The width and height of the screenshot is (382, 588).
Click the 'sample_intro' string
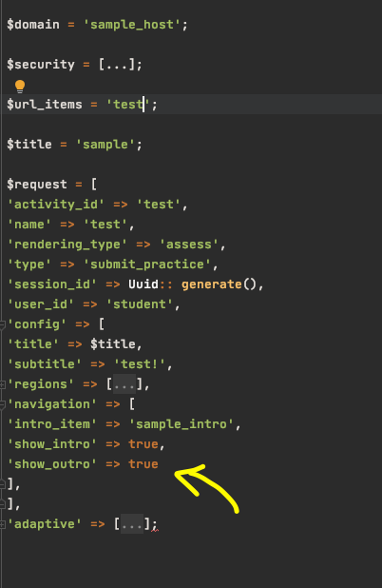(181, 424)
